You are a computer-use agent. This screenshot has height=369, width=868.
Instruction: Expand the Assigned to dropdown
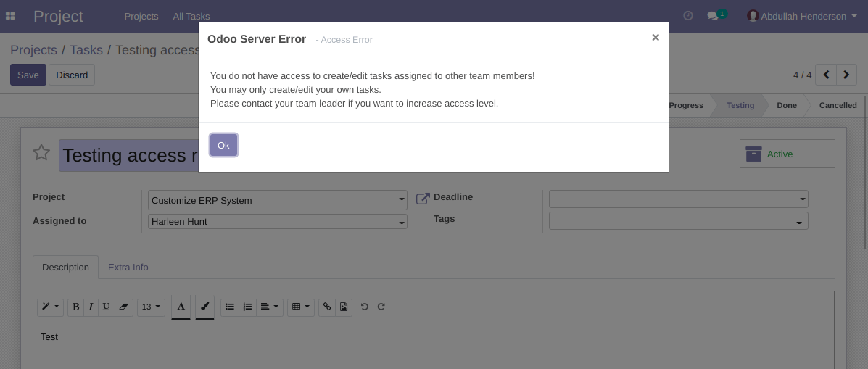pyautogui.click(x=277, y=222)
